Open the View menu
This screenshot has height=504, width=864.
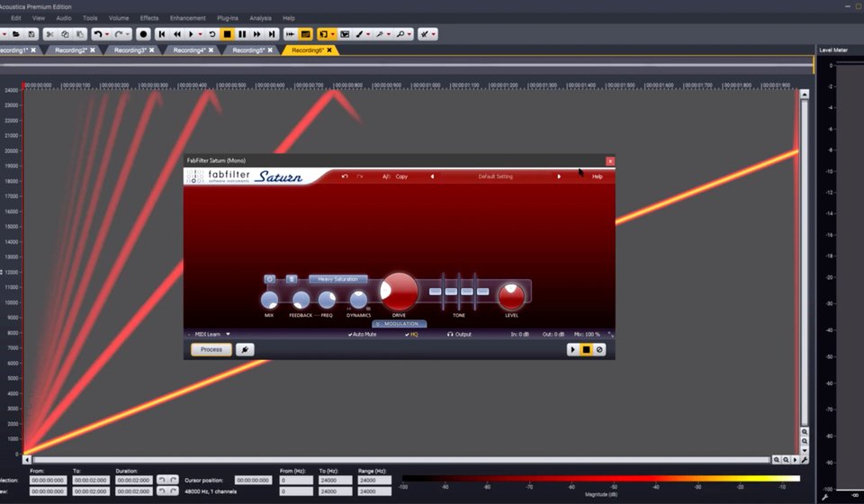coord(39,18)
